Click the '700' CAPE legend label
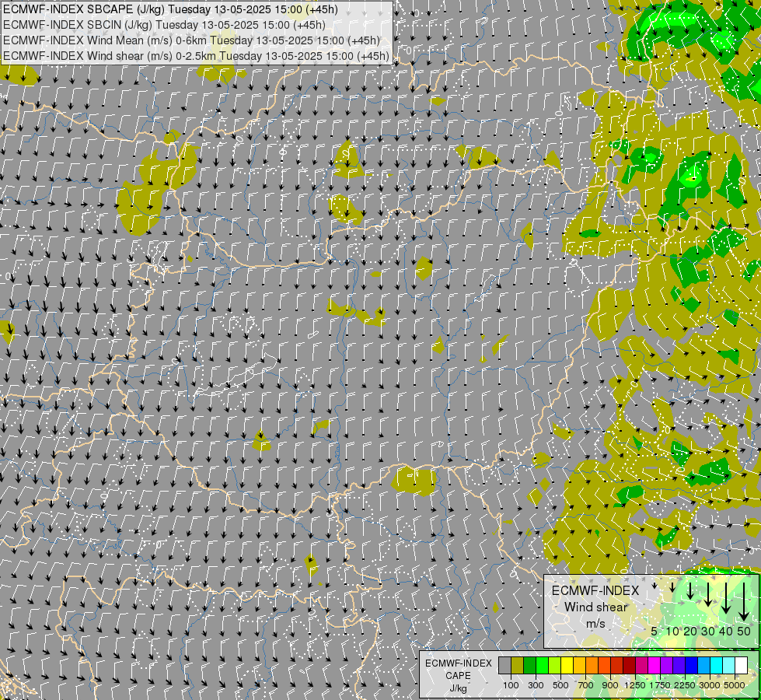The image size is (761, 700). pyautogui.click(x=586, y=685)
